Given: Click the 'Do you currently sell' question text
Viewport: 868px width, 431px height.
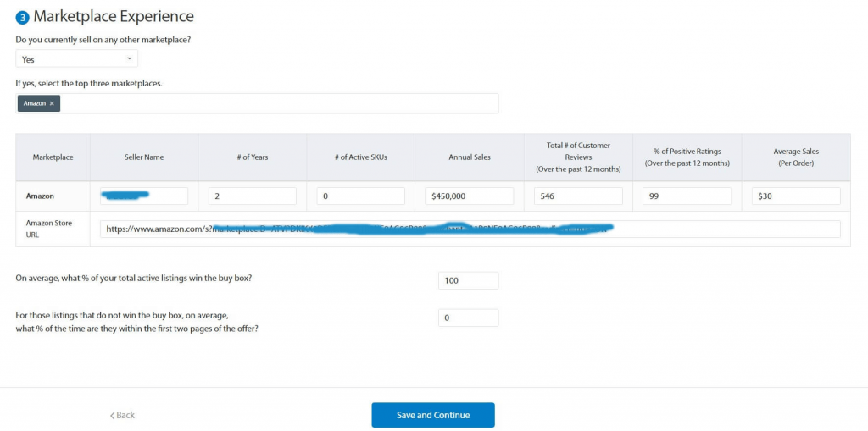Looking at the screenshot, I should [x=103, y=40].
